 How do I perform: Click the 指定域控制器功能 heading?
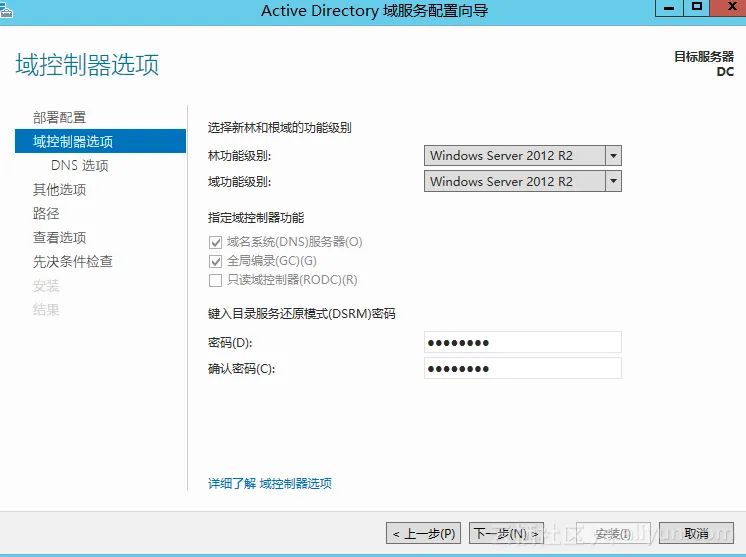[256, 218]
